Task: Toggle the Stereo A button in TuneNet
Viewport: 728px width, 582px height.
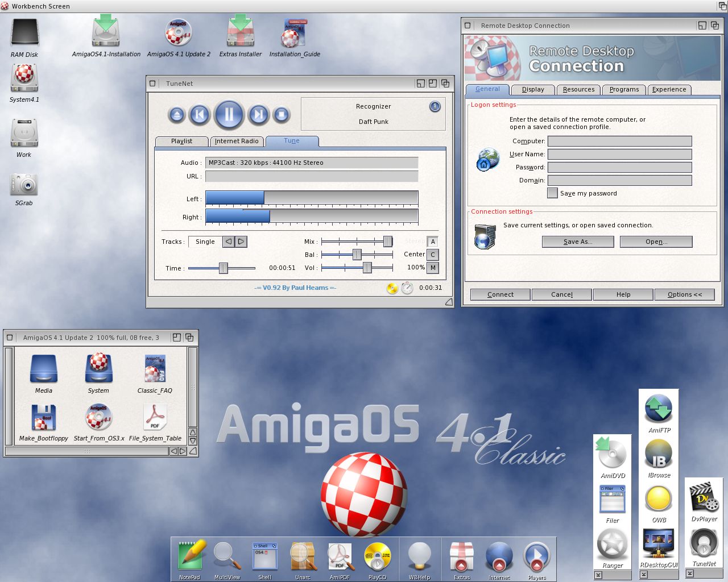Action: (x=433, y=242)
